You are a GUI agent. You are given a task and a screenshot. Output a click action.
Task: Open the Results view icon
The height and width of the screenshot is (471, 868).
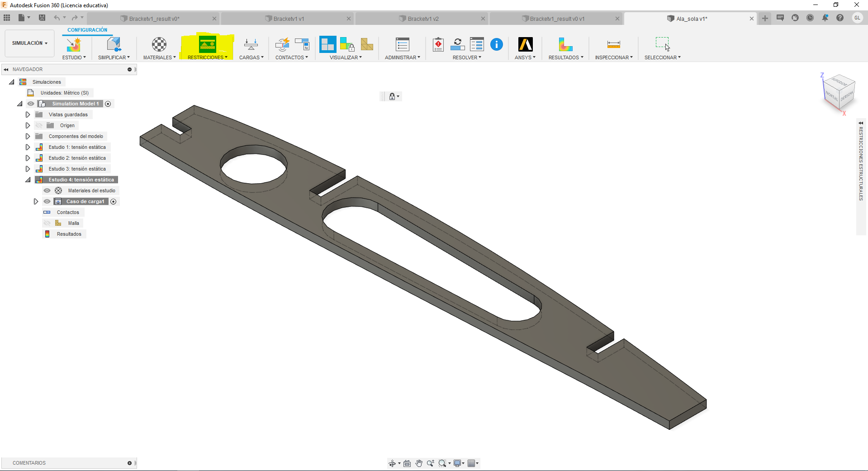tap(565, 44)
